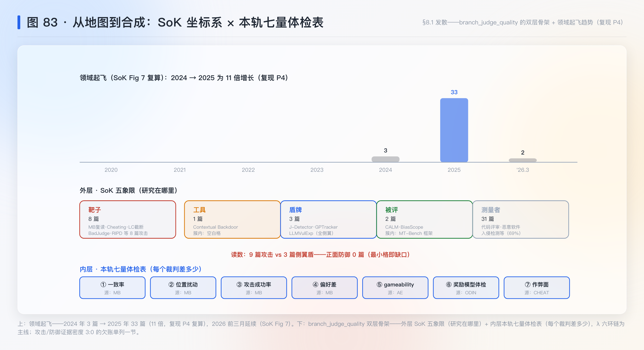Click the 2024 axis label
This screenshot has height=350, width=644.
[385, 170]
